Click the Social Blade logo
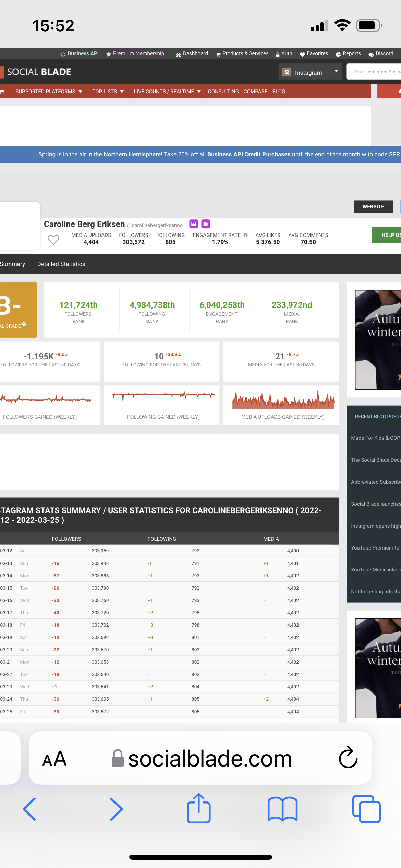The height and width of the screenshot is (868, 401). pyautogui.click(x=36, y=72)
